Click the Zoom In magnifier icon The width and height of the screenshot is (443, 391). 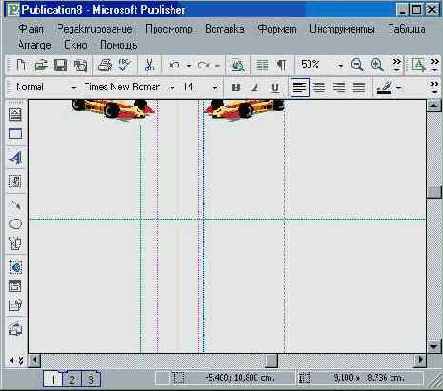[377, 64]
